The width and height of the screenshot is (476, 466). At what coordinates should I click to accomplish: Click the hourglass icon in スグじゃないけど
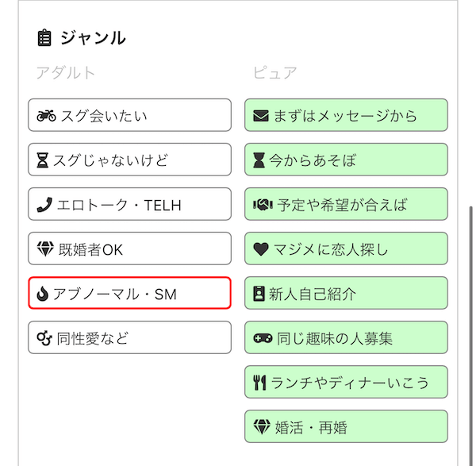[x=43, y=160]
